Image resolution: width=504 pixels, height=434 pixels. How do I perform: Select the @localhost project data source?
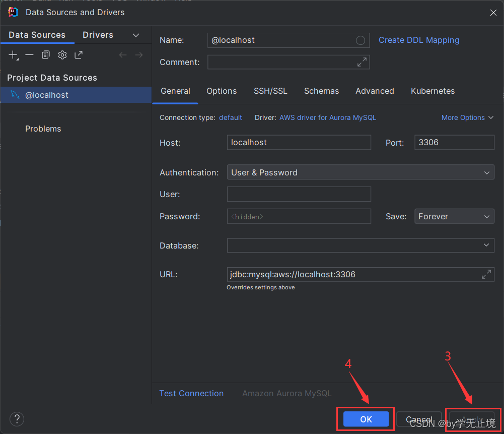coord(47,94)
